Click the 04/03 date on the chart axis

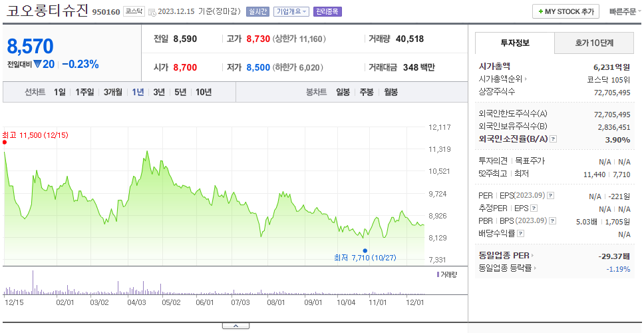tap(137, 302)
